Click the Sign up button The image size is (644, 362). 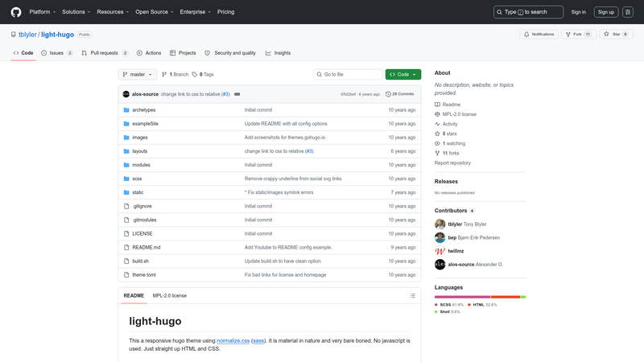(x=606, y=12)
